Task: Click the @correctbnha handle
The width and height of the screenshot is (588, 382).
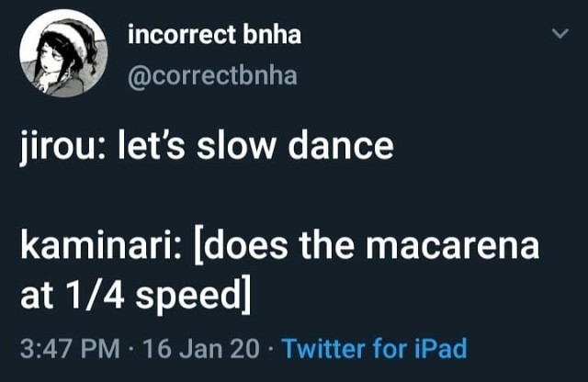Action: (212, 75)
